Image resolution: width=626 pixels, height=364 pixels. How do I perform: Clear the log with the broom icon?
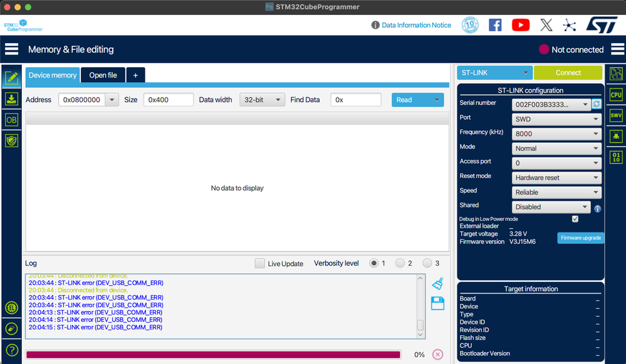[437, 283]
